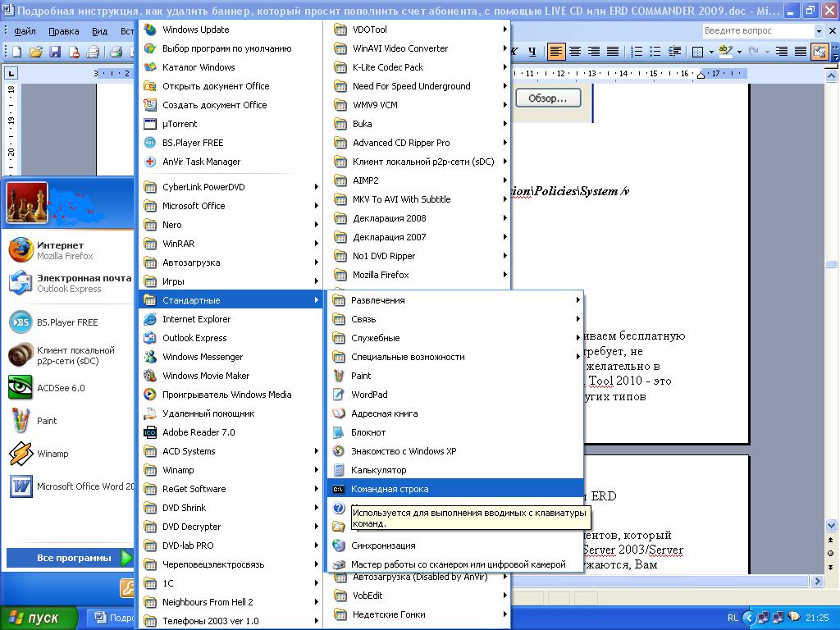840x630 pixels.
Task: Open Удаленный помощник
Action: (231, 413)
